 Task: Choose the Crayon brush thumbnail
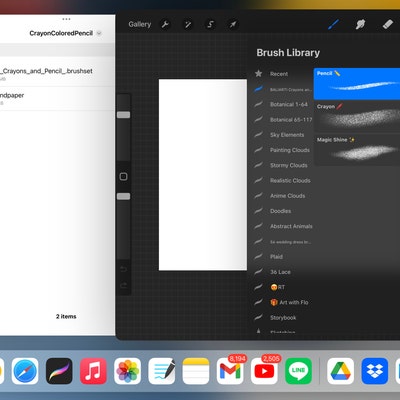[357, 117]
